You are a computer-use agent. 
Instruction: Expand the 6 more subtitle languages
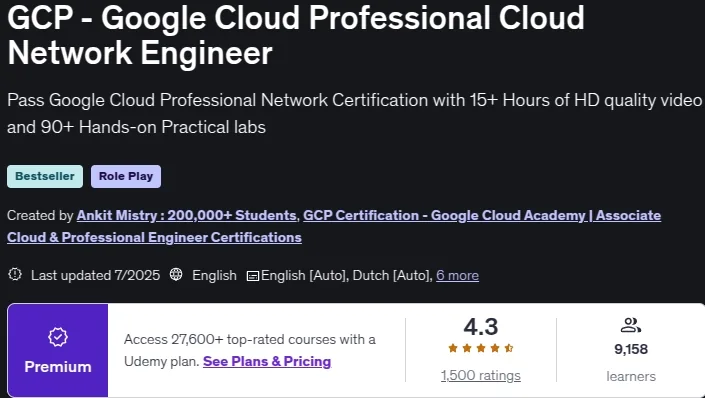click(x=457, y=275)
